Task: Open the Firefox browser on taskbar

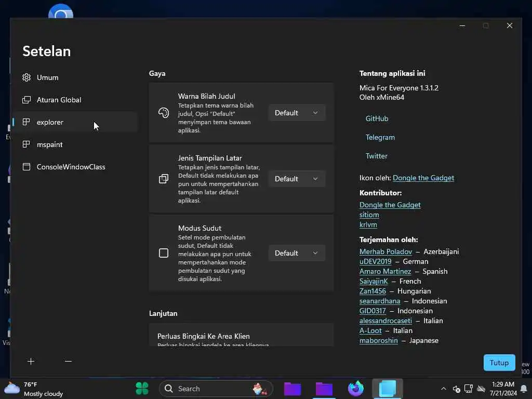Action: click(x=355, y=389)
